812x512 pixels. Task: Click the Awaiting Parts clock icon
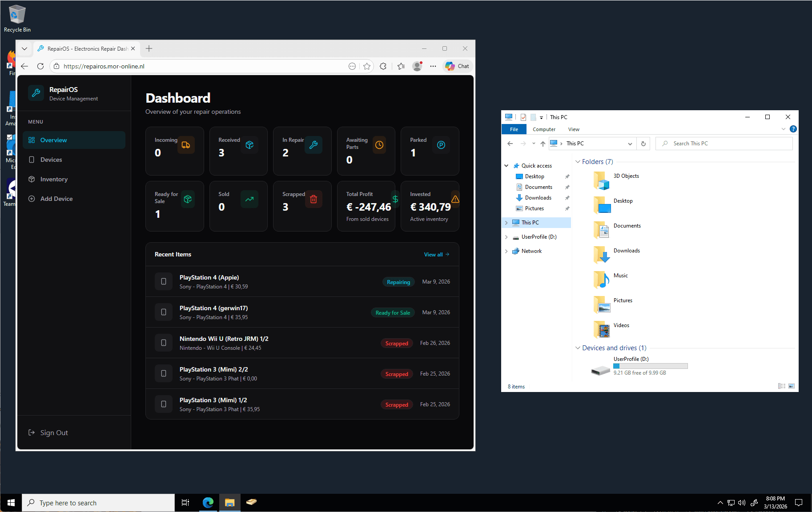[379, 145]
